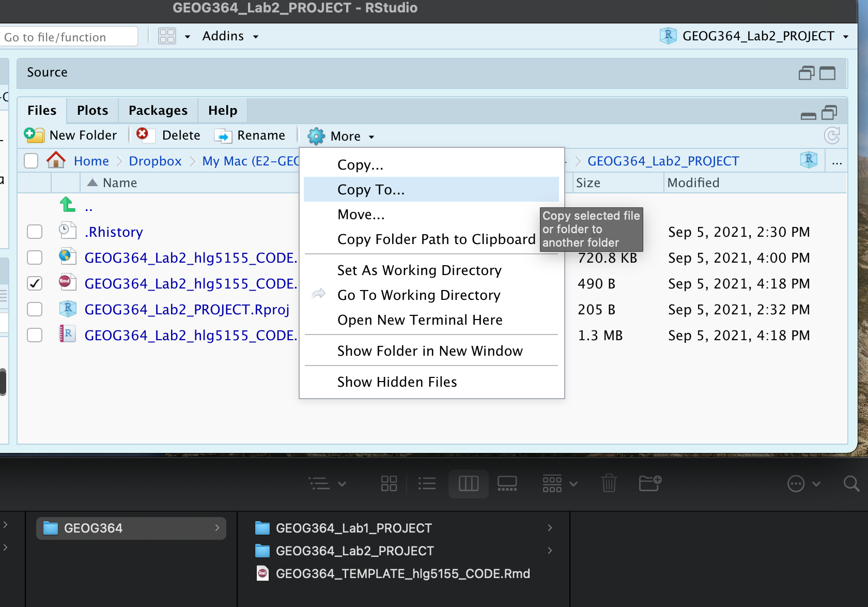
Task: Uncheck the selected Rmd file checkbox
Action: click(35, 283)
